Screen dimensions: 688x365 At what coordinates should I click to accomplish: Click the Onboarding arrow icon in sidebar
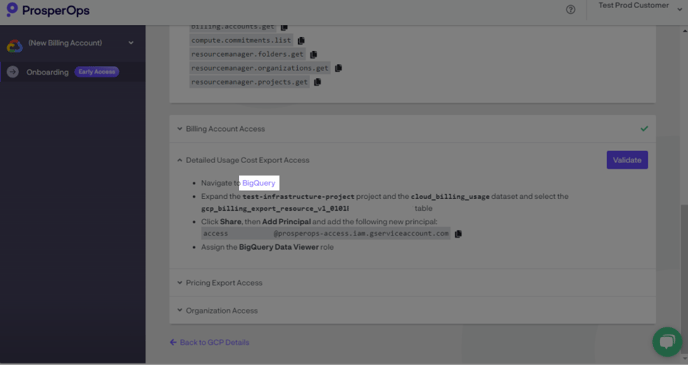(x=13, y=72)
